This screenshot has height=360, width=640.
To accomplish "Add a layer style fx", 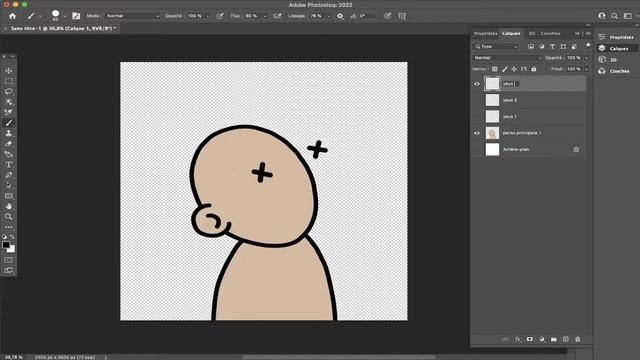I will coord(518,339).
